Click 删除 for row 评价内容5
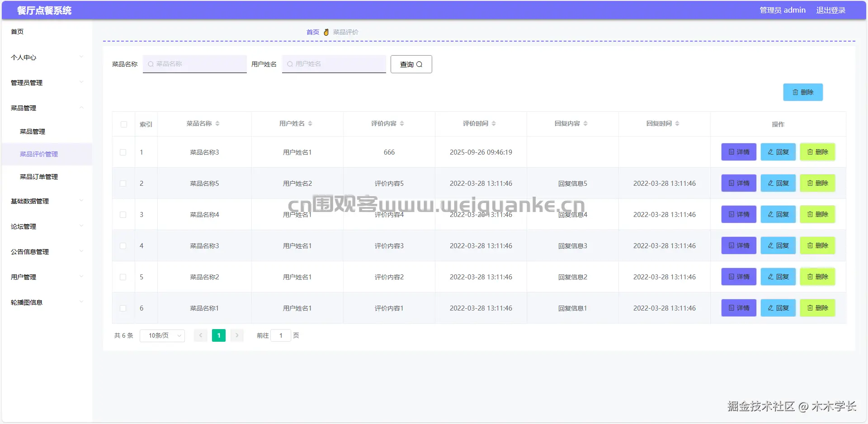The height and width of the screenshot is (424, 868). coord(817,183)
